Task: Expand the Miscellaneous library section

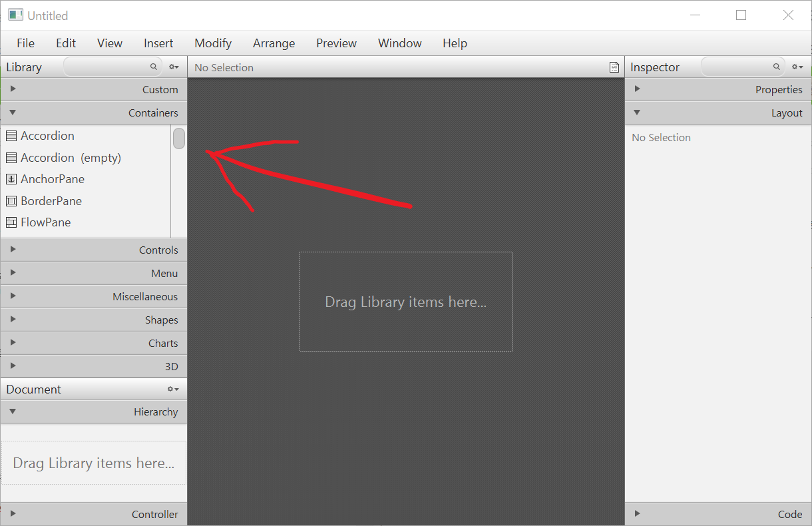Action: 94,296
